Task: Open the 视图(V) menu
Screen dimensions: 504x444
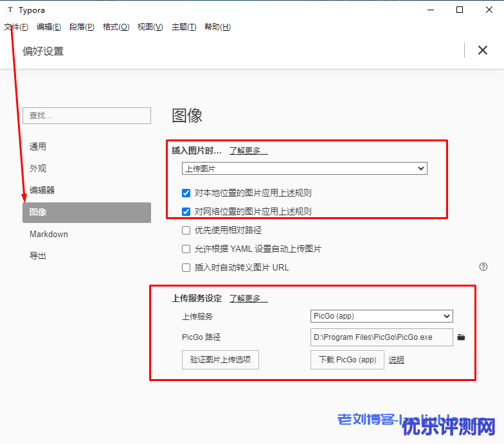Action: click(150, 27)
